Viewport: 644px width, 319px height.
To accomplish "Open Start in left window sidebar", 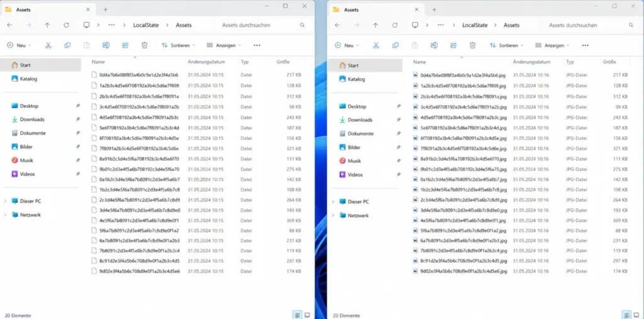I will pyautogui.click(x=40, y=65).
